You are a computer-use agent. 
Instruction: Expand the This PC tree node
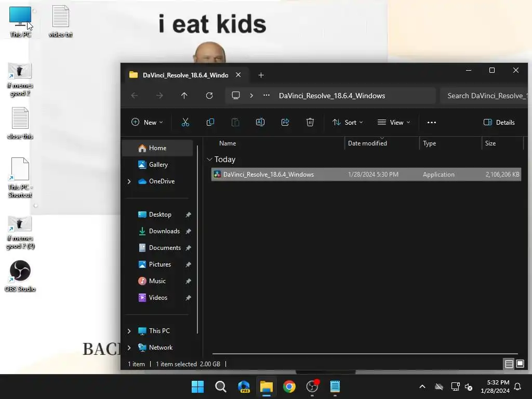pyautogui.click(x=129, y=331)
